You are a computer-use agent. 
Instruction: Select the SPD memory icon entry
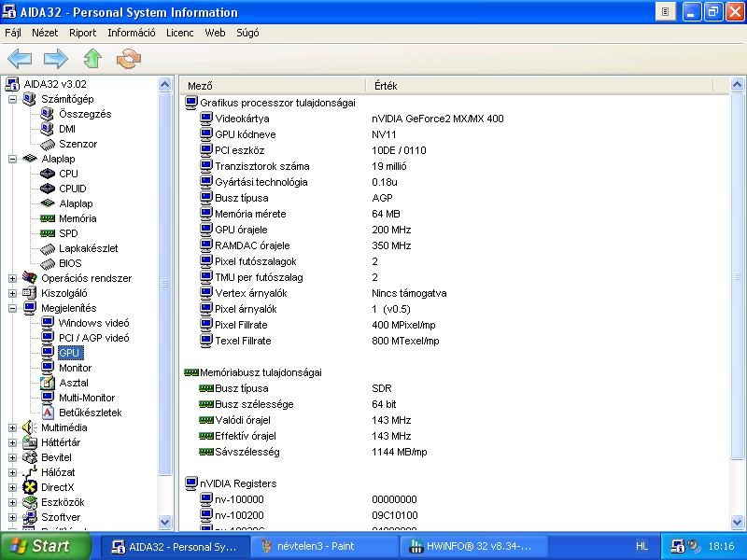click(48, 233)
